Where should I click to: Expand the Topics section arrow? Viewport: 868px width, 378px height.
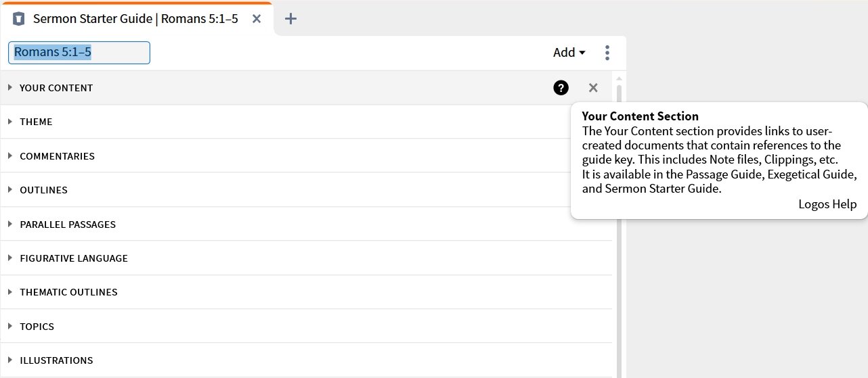click(10, 326)
